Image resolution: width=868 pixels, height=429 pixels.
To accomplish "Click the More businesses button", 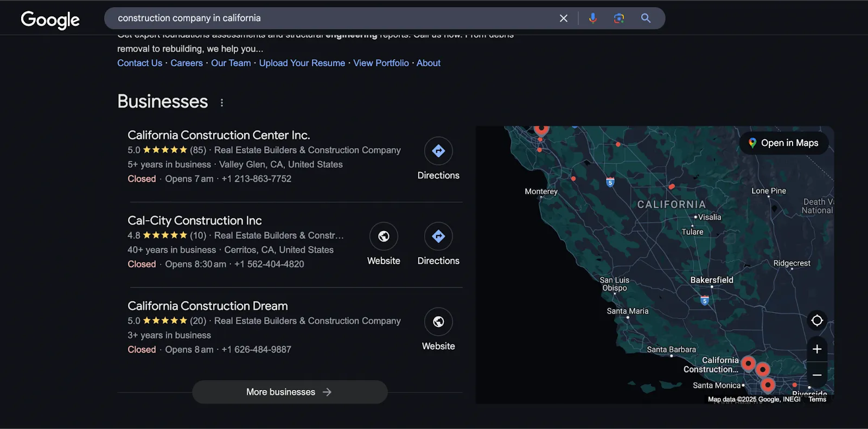I will [290, 392].
